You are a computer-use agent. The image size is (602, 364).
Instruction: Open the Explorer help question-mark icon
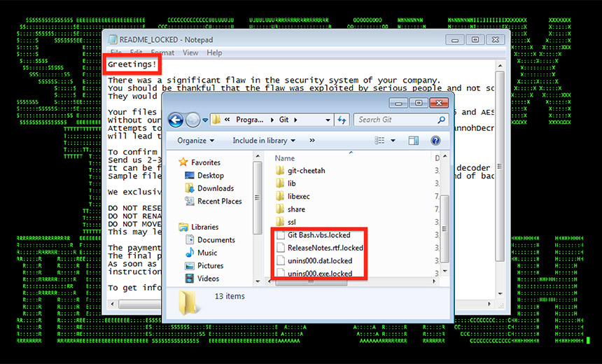click(x=435, y=141)
